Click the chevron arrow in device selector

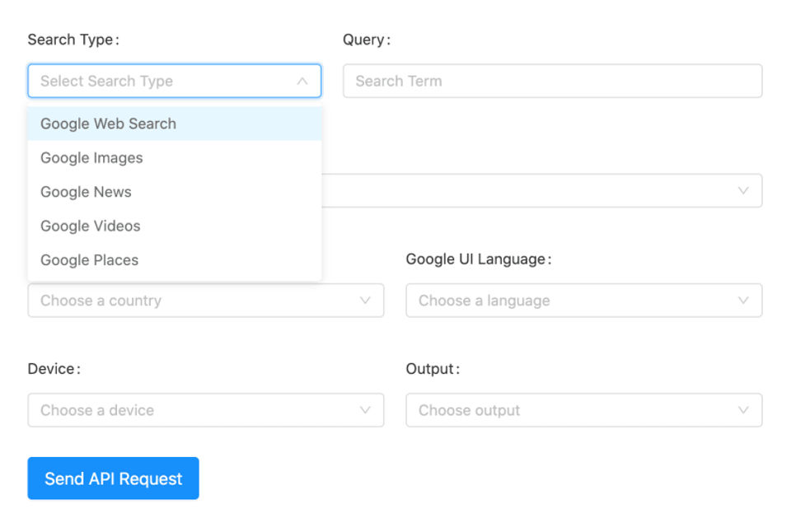pos(365,410)
